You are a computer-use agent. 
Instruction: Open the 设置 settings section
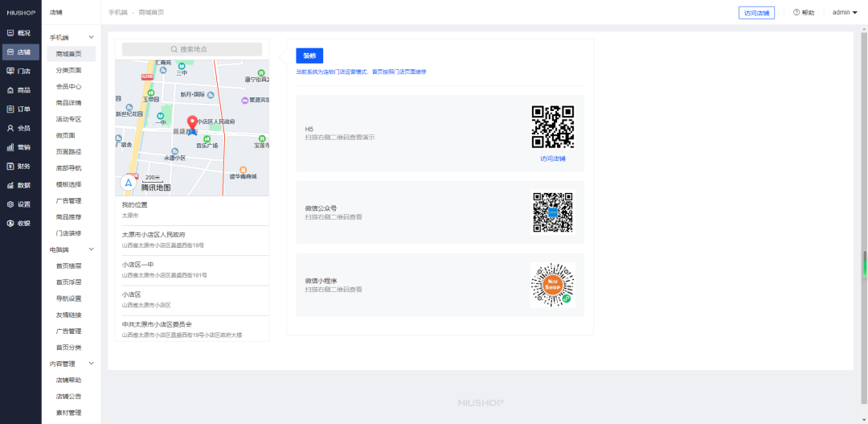pos(20,204)
